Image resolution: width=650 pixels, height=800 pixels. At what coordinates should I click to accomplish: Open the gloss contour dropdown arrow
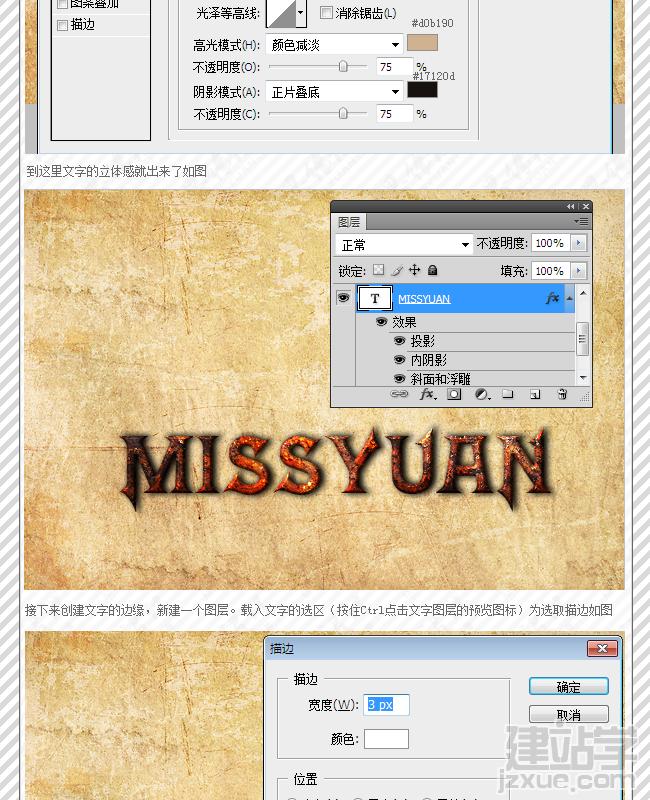pyautogui.click(x=301, y=14)
